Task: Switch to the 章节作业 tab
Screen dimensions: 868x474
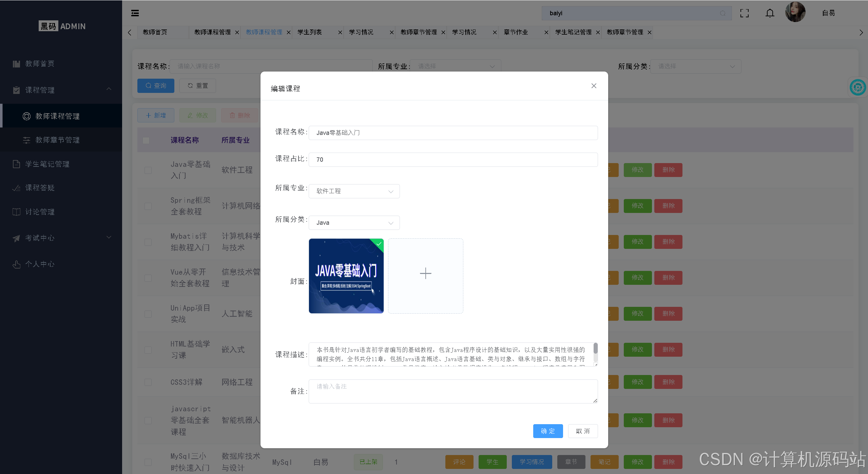Action: (516, 32)
